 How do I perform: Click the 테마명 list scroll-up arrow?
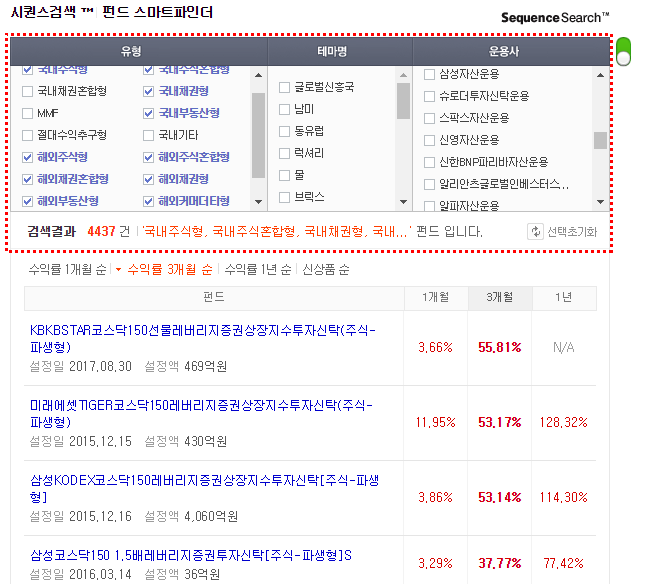404,75
